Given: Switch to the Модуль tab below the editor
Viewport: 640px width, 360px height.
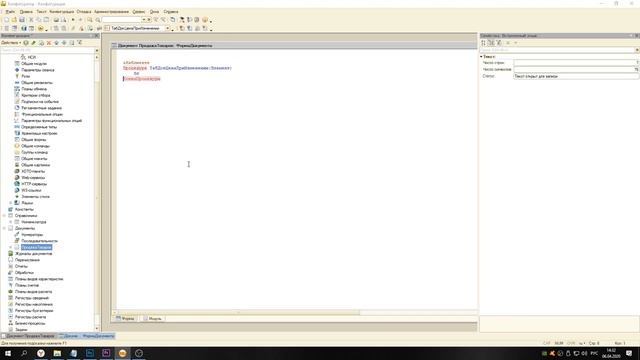Looking at the screenshot, I should click(x=152, y=318).
